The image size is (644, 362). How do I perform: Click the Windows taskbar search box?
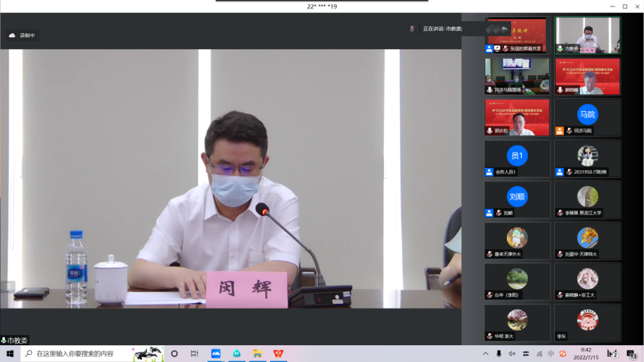tap(78, 354)
